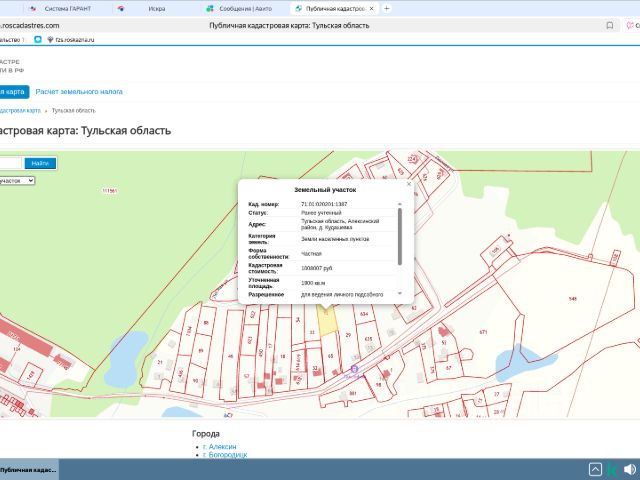The width and height of the screenshot is (640, 480).
Task: Click the Найти search button
Action: 40,163
